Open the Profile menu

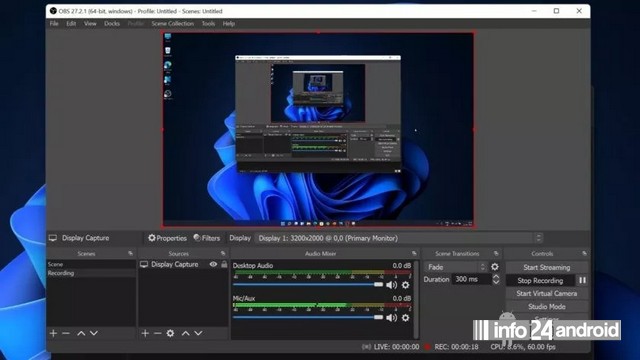point(136,24)
